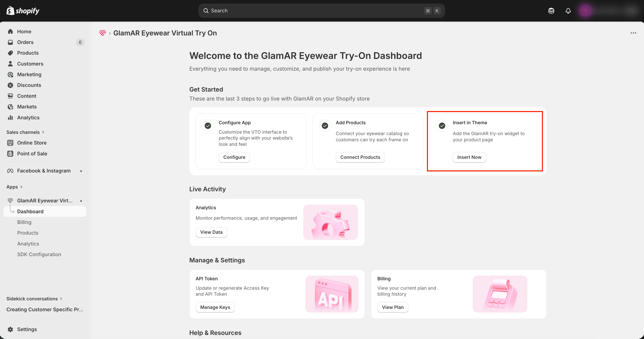The image size is (644, 339).
Task: Click the GlamAR app icon in breadcrumb
Action: (103, 33)
